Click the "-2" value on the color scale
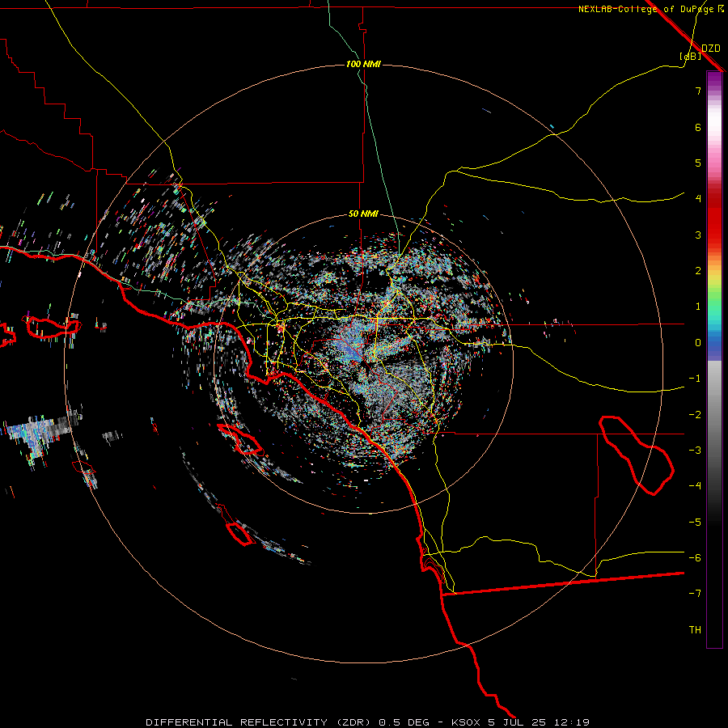The height and width of the screenshot is (728, 728). tap(695, 415)
